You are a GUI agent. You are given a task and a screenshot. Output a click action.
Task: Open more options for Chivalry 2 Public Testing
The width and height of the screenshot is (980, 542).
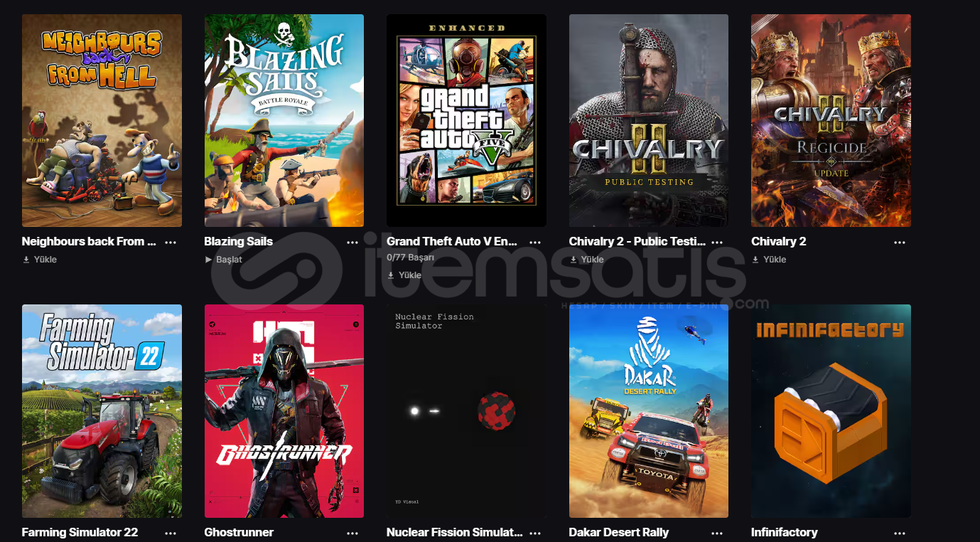(x=717, y=242)
